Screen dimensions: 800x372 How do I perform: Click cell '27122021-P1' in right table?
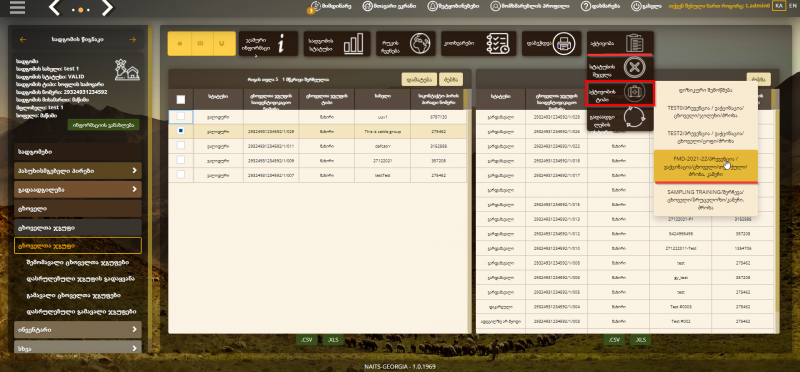click(681, 219)
